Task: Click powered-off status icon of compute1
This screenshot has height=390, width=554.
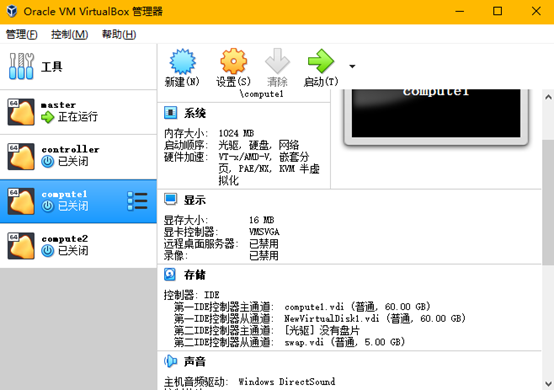Action: point(47,206)
